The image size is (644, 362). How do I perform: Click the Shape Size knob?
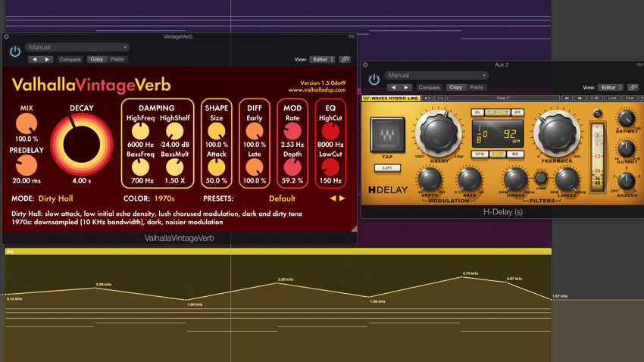pos(217,131)
